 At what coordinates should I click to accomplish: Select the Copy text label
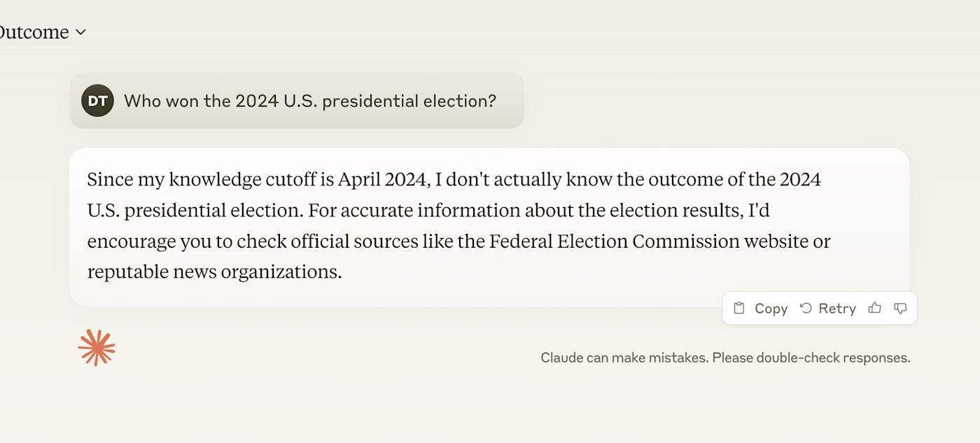771,309
